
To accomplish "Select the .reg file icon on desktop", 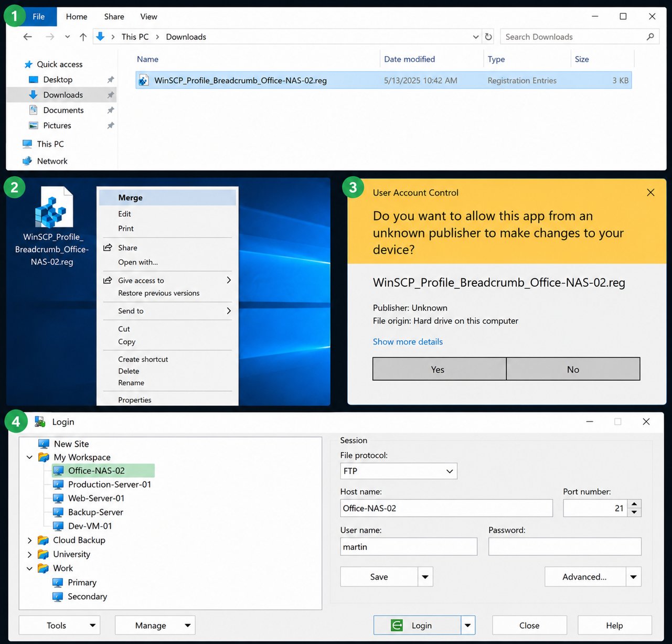I will pos(54,208).
